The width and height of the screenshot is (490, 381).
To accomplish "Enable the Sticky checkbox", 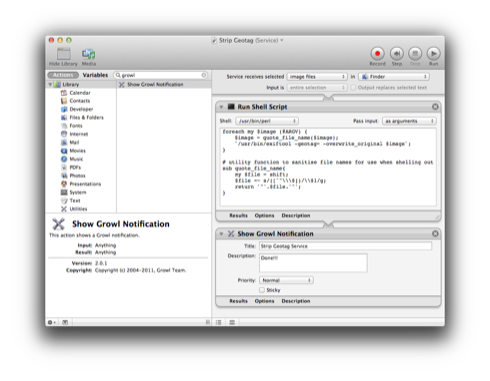I will [262, 290].
